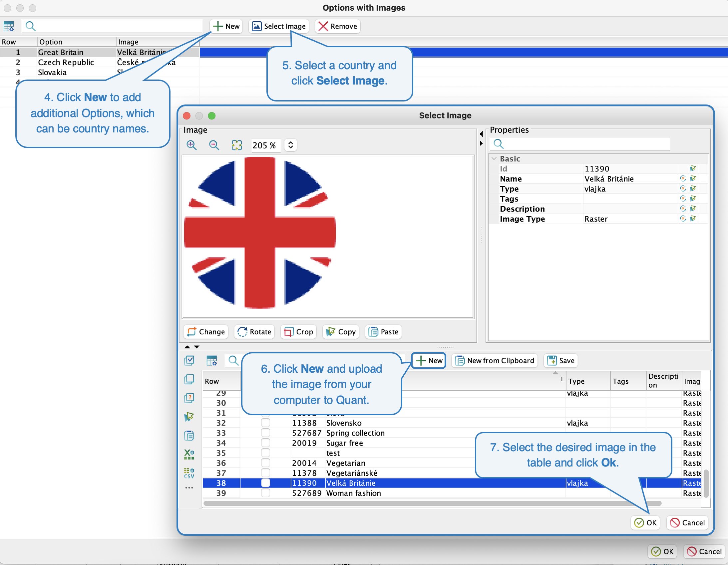Zoom in on the image preview
728x565 pixels.
click(192, 145)
